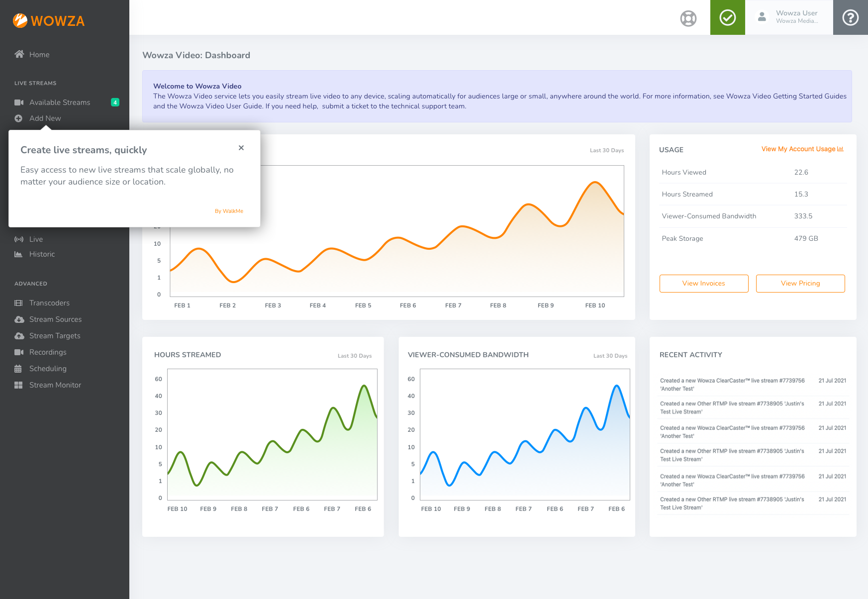Viewport: 868px width, 599px height.
Task: Click the Transcoders film icon
Action: point(18,303)
